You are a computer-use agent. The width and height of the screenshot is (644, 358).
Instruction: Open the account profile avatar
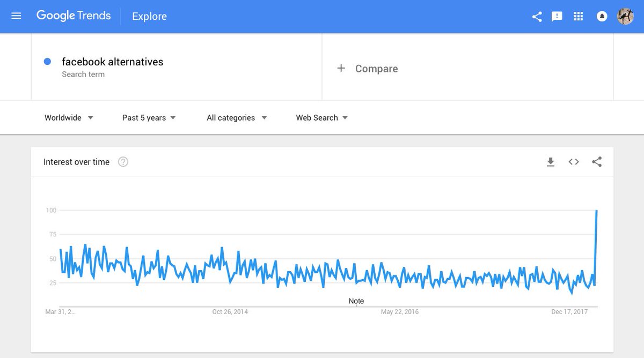625,16
